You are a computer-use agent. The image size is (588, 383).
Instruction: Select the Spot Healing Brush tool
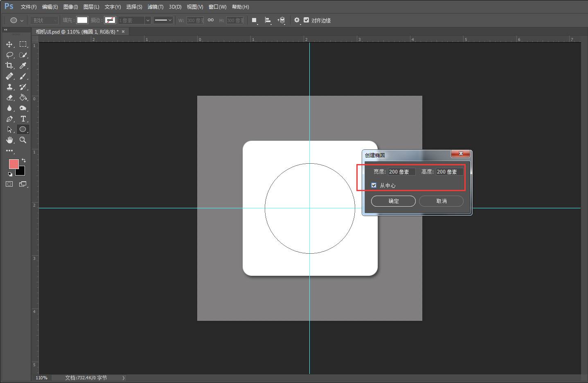(x=9, y=76)
